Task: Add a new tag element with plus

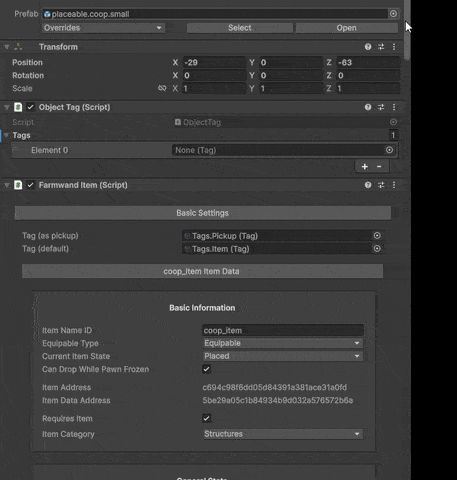Action: 365,167
